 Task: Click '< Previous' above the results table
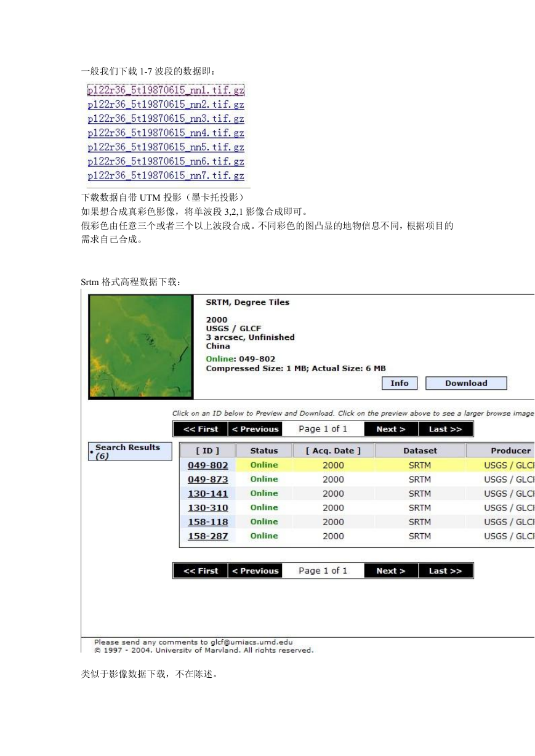(255, 429)
